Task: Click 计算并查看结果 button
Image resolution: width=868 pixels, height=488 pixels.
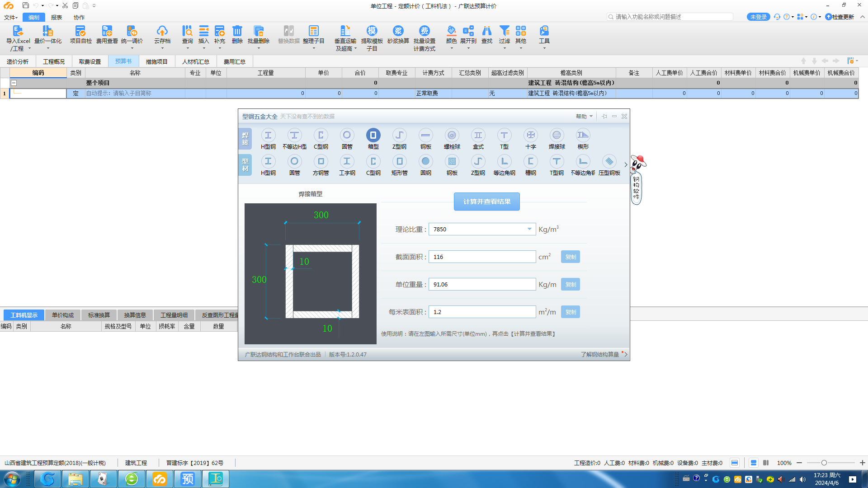Action: 486,202
